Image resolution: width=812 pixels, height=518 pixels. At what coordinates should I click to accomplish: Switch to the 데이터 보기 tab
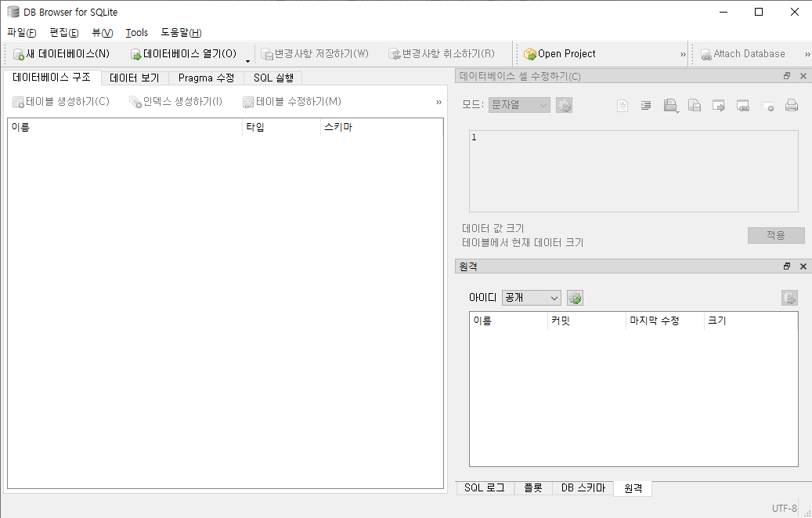tap(135, 78)
